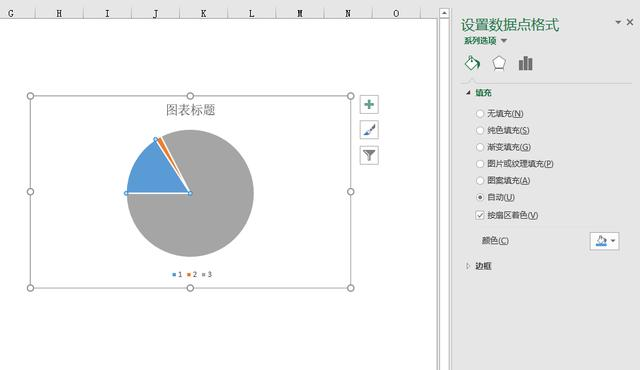Image resolution: width=640 pixels, height=370 pixels.
Task: Open the Chart Styles paintbrush button
Action: pyautogui.click(x=369, y=130)
